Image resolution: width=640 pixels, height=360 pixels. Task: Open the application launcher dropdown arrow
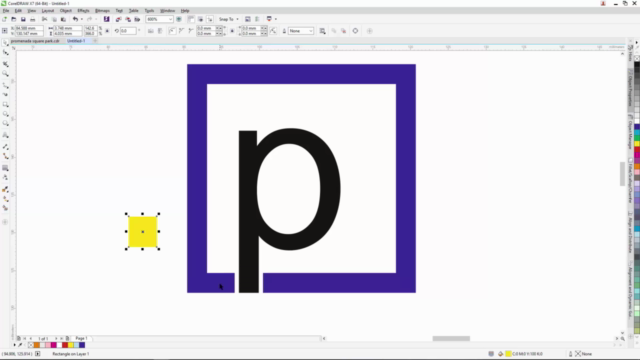(x=276, y=19)
